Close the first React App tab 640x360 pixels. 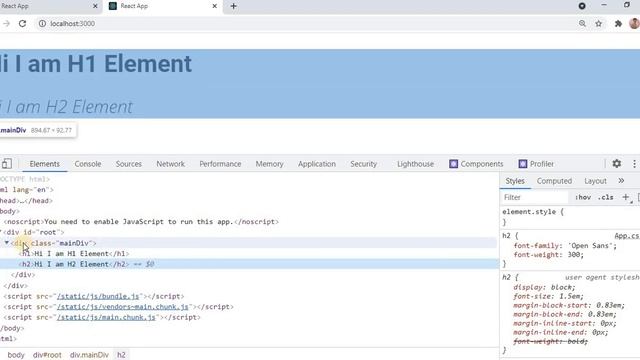(95, 6)
